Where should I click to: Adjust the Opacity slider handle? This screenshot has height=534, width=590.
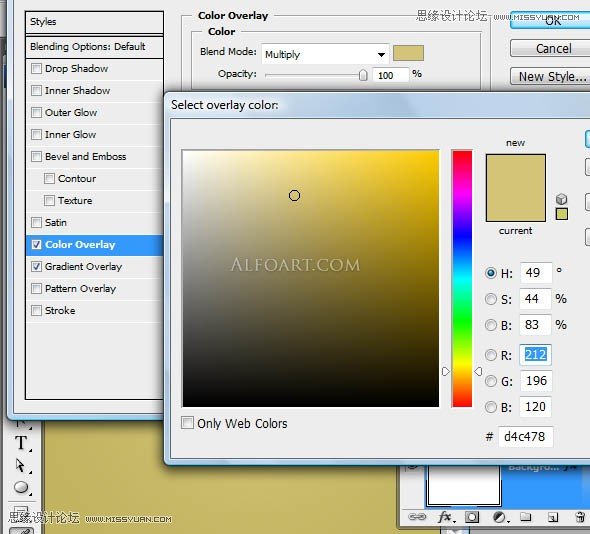(x=363, y=75)
